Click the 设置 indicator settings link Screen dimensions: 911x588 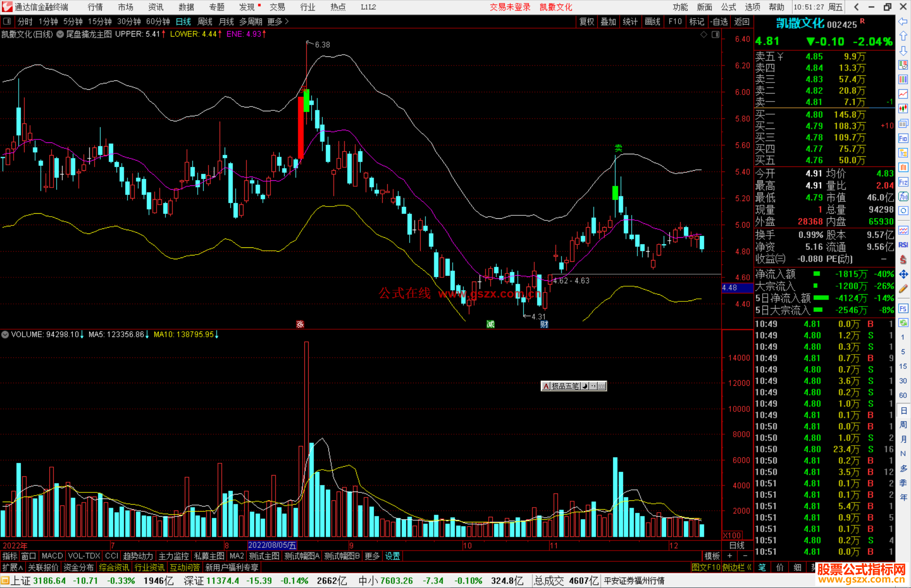coord(392,556)
